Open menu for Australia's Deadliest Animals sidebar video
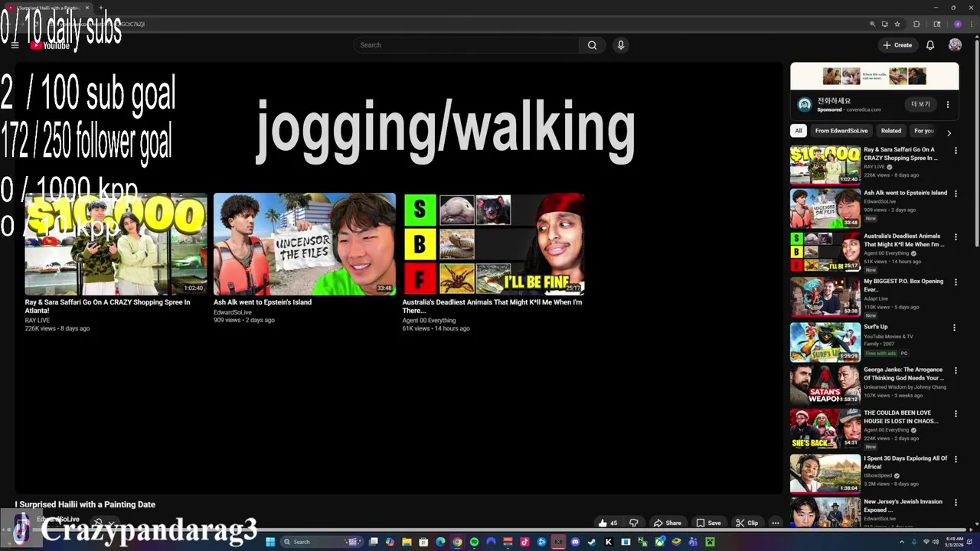This screenshot has height=551, width=980. [x=955, y=237]
